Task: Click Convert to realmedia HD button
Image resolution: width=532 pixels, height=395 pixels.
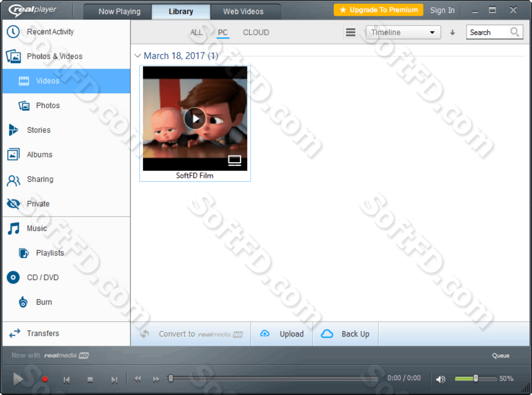Action: click(191, 334)
